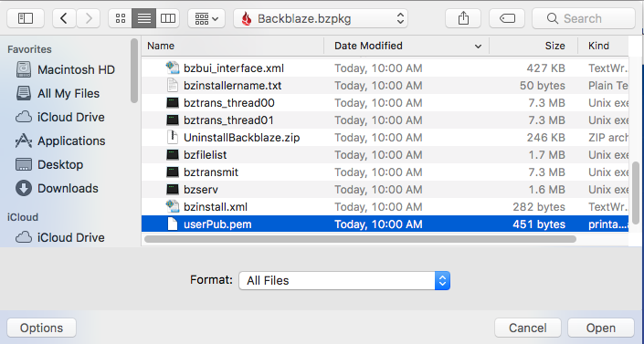This screenshot has width=644, height=344.
Task: Switch to column view
Action: [x=167, y=18]
